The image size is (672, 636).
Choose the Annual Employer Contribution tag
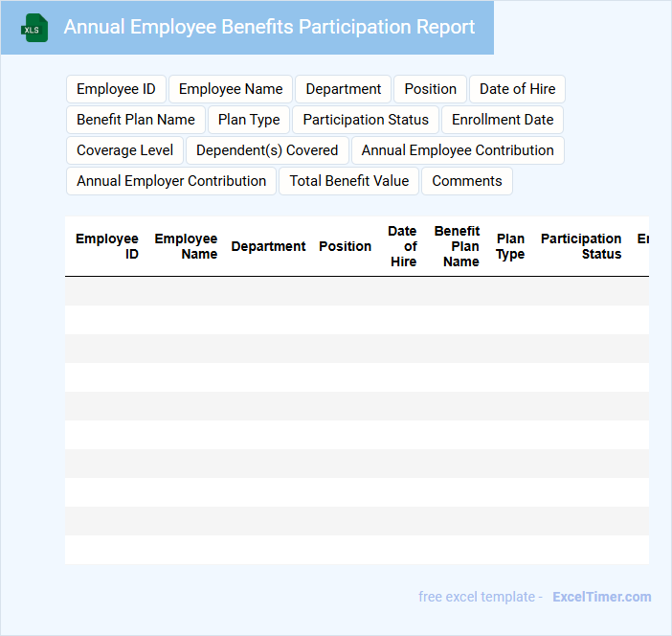(171, 181)
